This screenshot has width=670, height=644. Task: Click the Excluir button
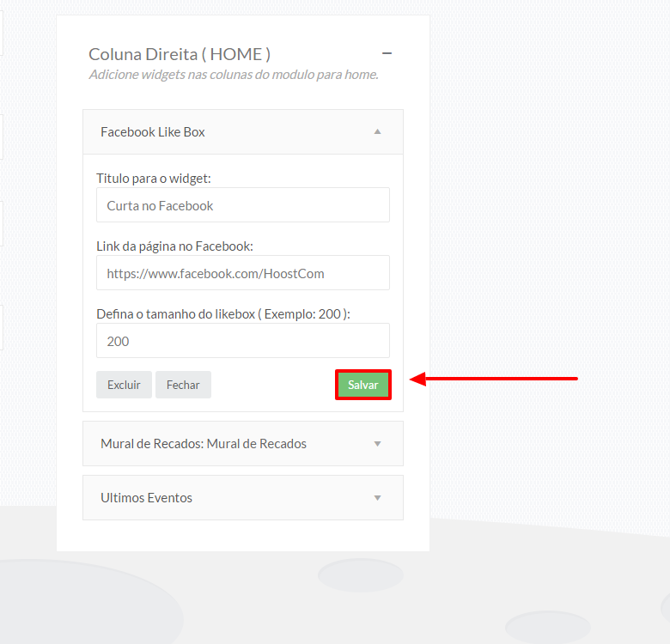(124, 385)
